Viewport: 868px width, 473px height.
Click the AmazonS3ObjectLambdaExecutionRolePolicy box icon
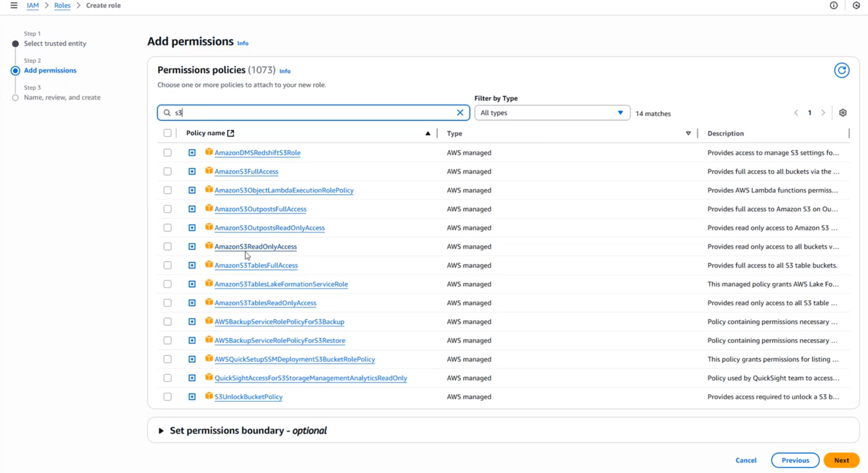(209, 190)
